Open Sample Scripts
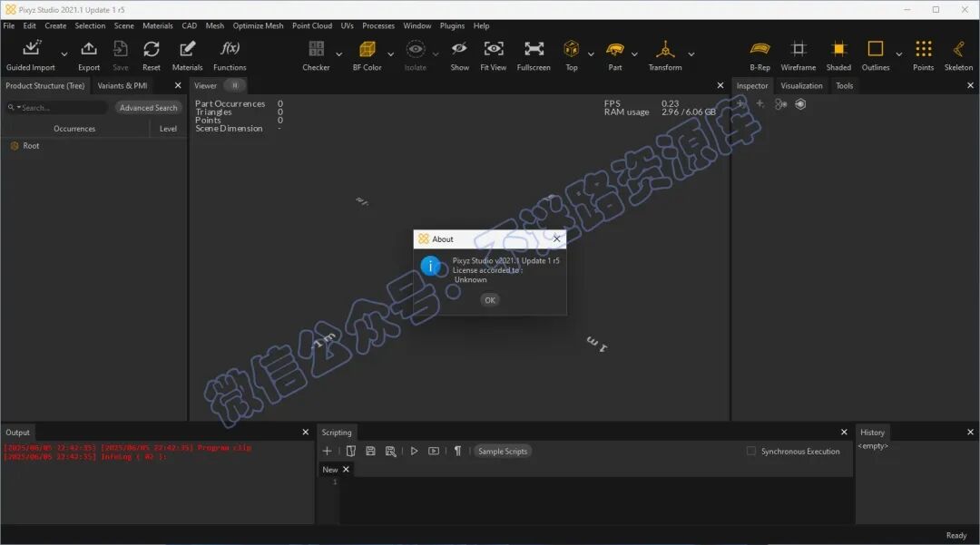980x545 pixels. tap(503, 451)
